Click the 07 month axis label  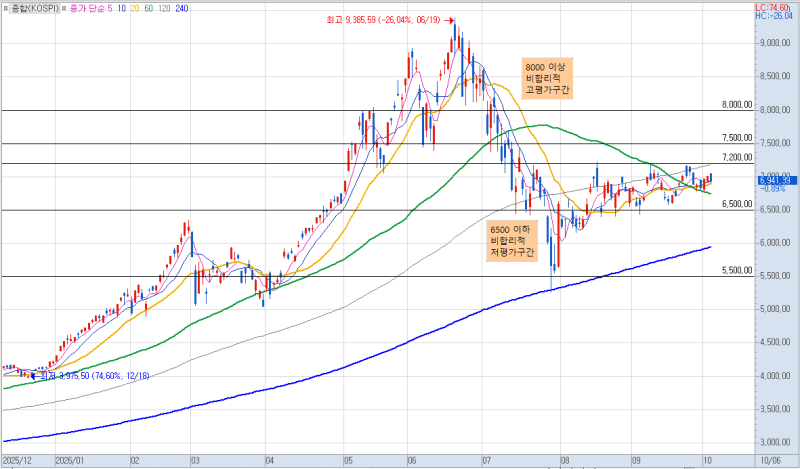click(x=487, y=461)
